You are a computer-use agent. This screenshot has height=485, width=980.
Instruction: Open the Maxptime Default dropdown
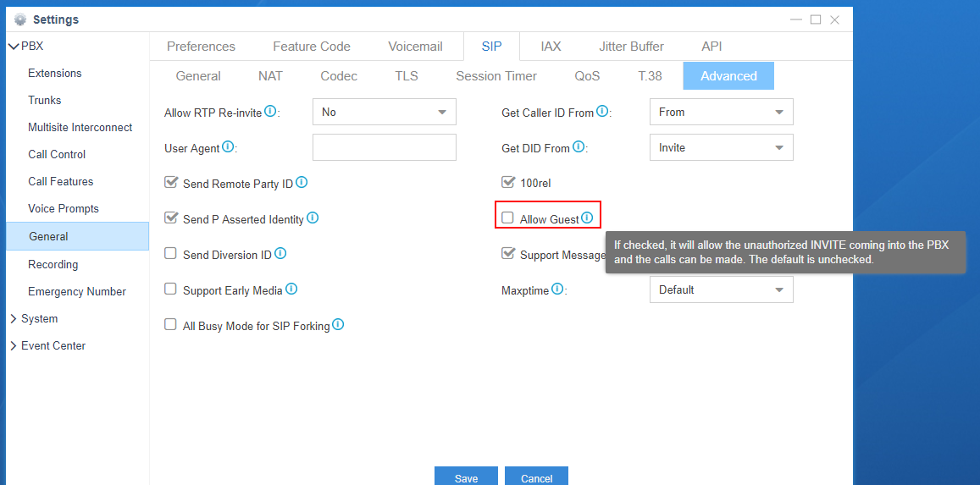point(722,289)
